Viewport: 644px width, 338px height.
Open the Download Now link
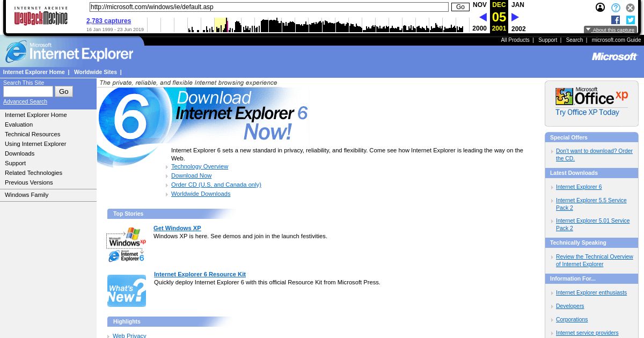point(191,175)
